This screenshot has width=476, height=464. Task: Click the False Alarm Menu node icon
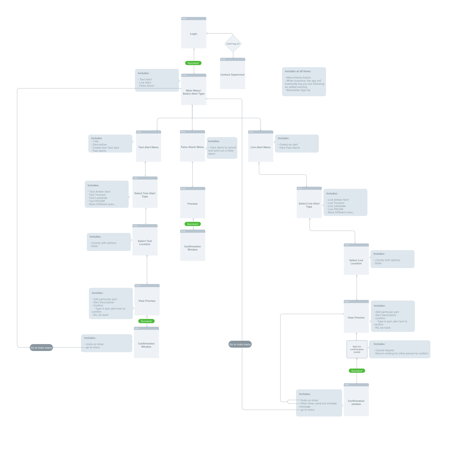[x=182, y=132]
